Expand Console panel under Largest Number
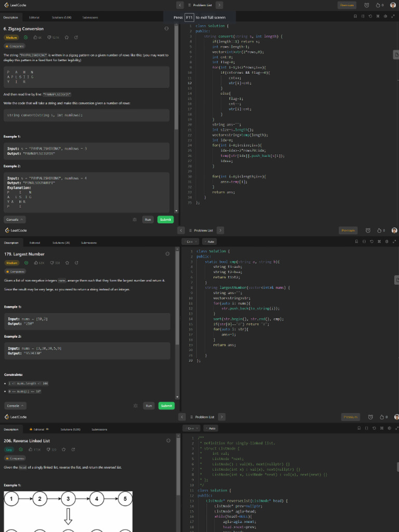The height and width of the screenshot is (532, 399). [x=15, y=406]
